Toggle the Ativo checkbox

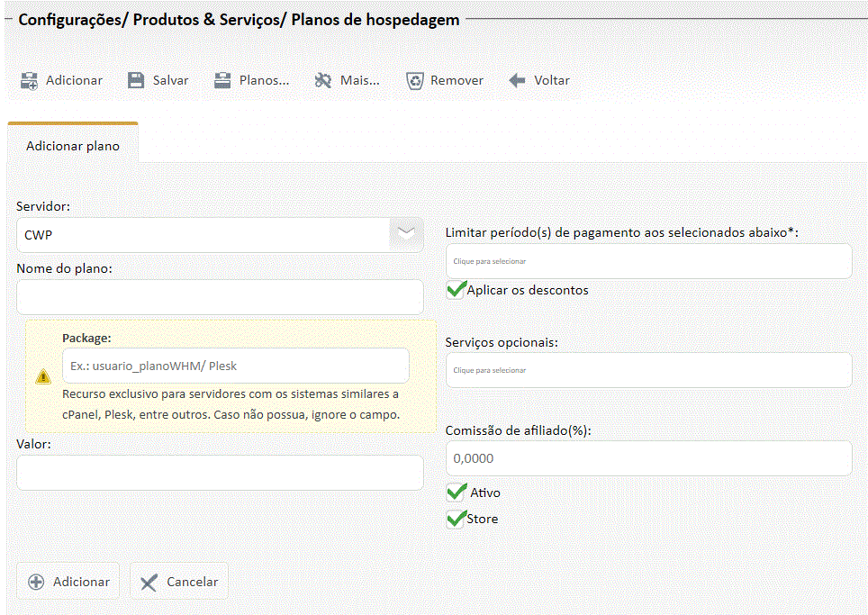point(456,493)
